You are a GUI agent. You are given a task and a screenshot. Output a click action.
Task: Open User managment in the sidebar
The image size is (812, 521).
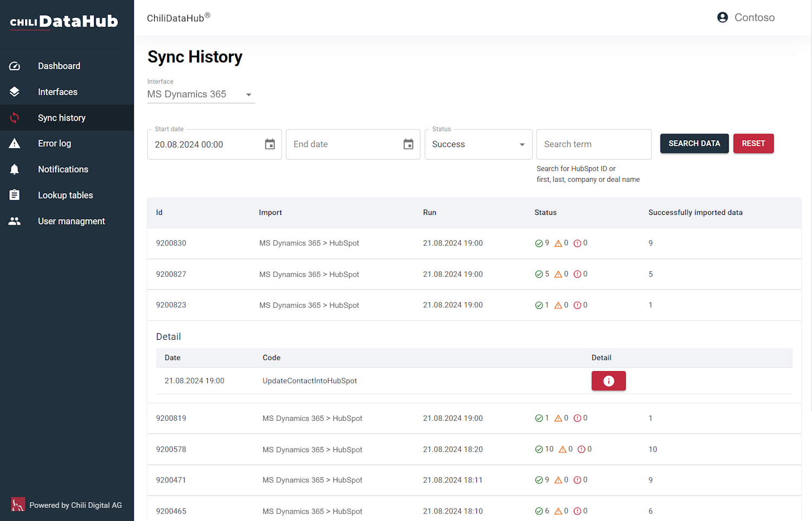point(67,221)
